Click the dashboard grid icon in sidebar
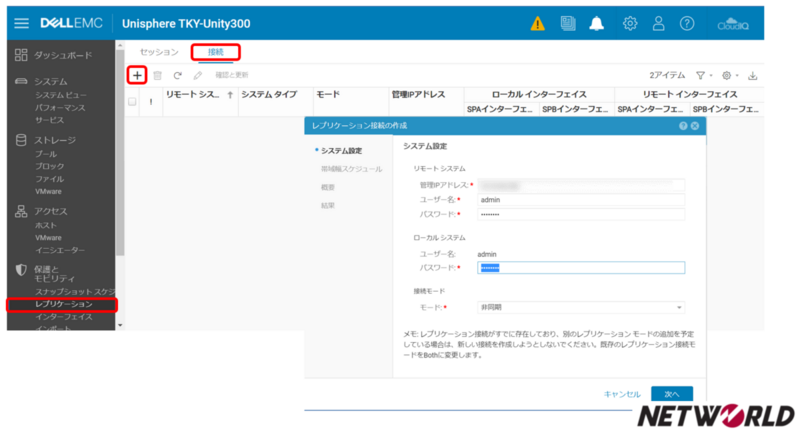The image size is (800, 431). click(21, 55)
